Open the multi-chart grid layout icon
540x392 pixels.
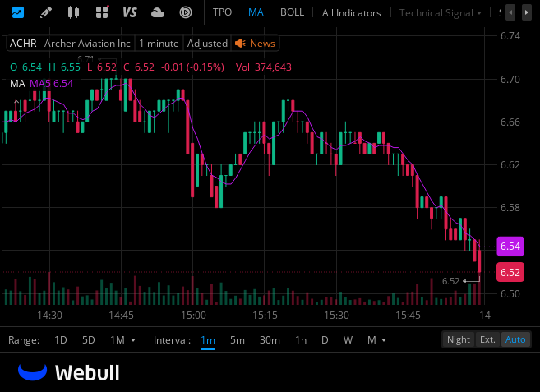pos(102,12)
